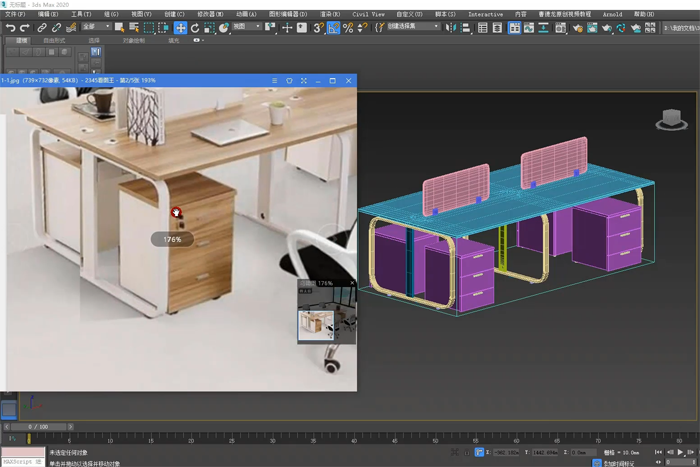Screen dimensions: 700x467
Task: Open the 编辑(E) menu
Action: tap(48, 14)
